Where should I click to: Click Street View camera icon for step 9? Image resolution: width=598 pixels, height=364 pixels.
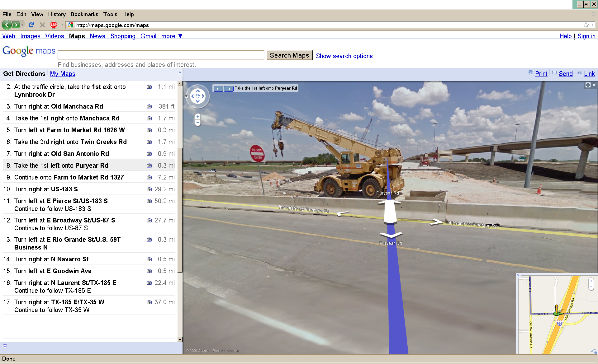tap(149, 177)
